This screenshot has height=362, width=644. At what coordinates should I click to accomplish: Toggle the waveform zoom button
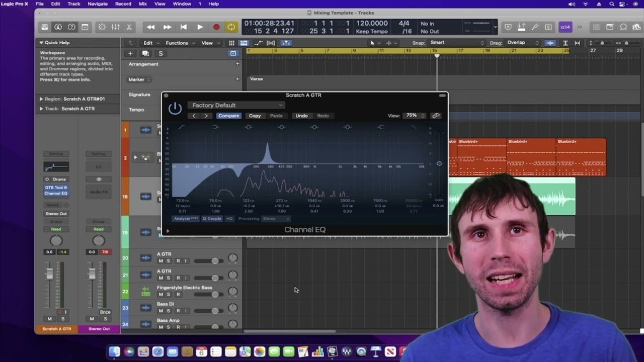[x=550, y=43]
